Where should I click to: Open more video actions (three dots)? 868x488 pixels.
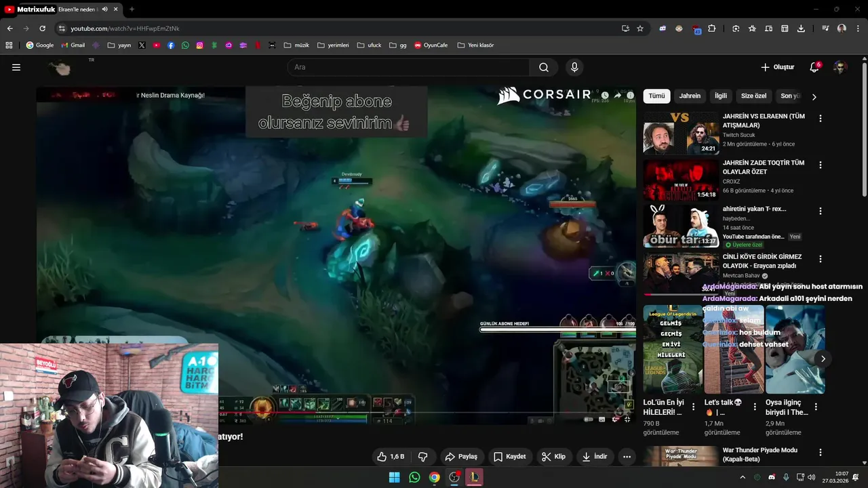pyautogui.click(x=627, y=457)
